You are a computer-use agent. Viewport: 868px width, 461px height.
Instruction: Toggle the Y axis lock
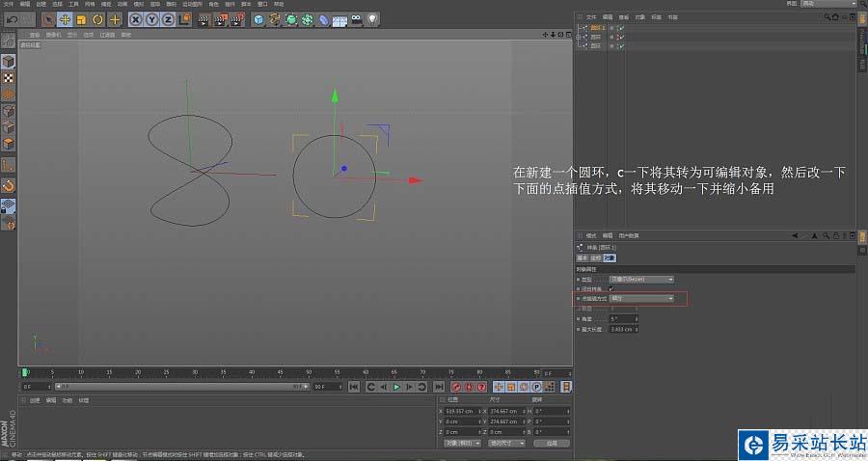click(152, 20)
